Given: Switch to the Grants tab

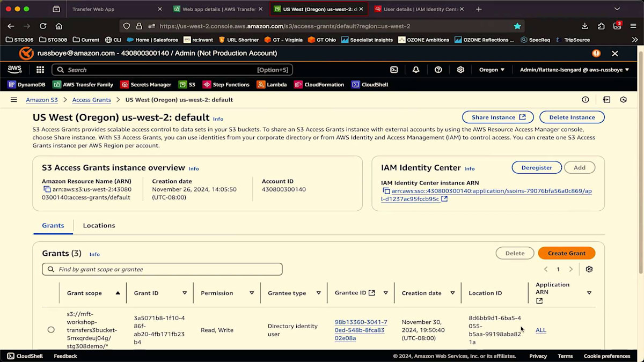Looking at the screenshot, I should 53,225.
